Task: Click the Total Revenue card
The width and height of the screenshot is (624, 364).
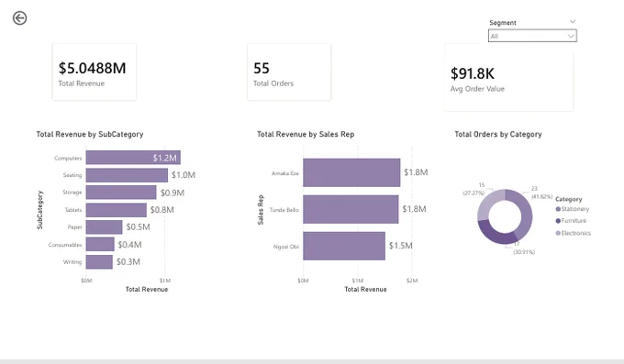Action: [x=95, y=72]
